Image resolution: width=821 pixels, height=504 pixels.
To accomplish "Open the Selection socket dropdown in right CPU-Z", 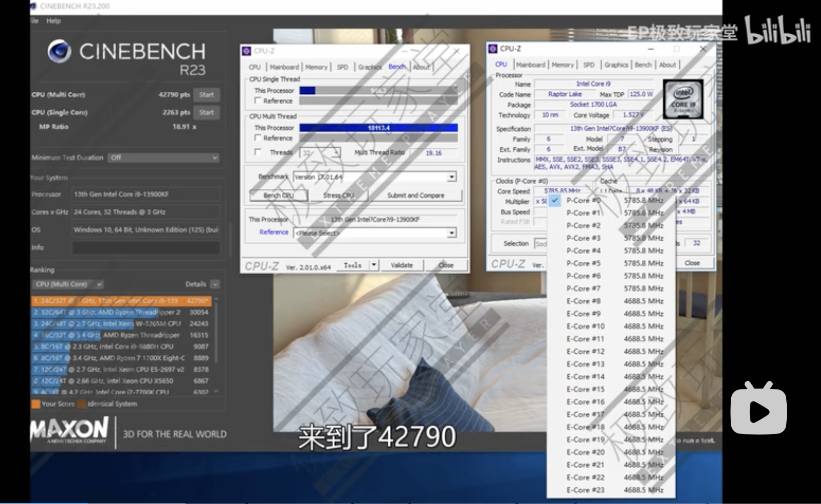I will pos(541,243).
